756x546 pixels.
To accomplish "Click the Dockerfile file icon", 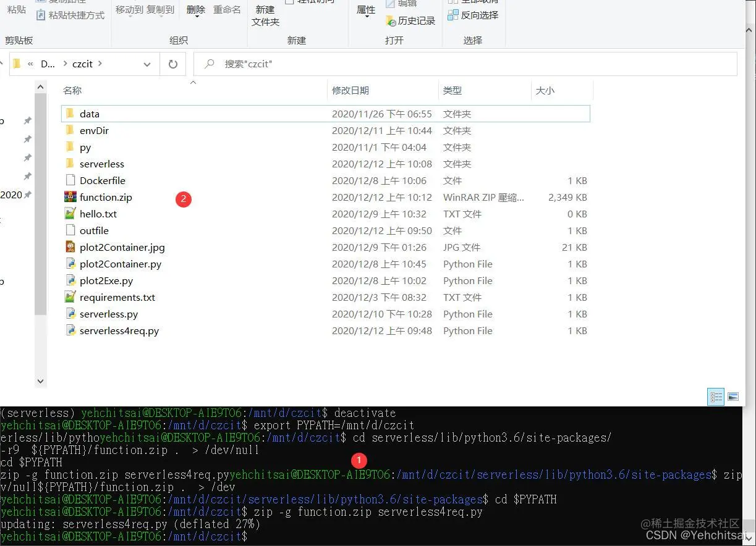I will (x=70, y=180).
